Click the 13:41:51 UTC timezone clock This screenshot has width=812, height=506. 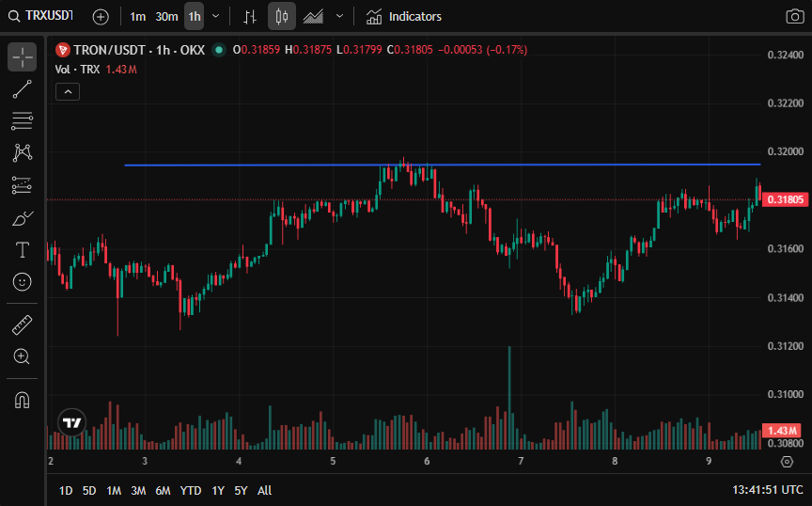(x=768, y=490)
